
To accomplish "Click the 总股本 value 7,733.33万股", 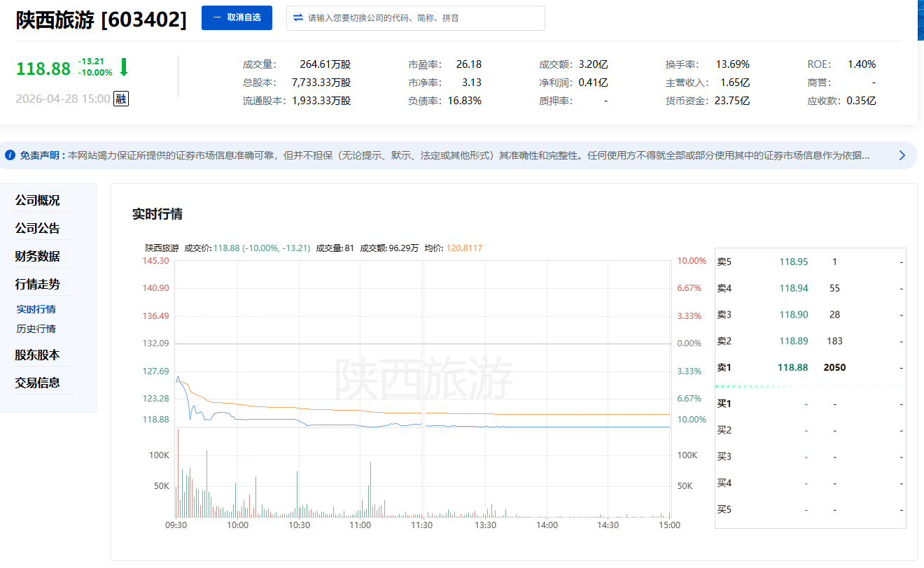I will click(x=321, y=83).
